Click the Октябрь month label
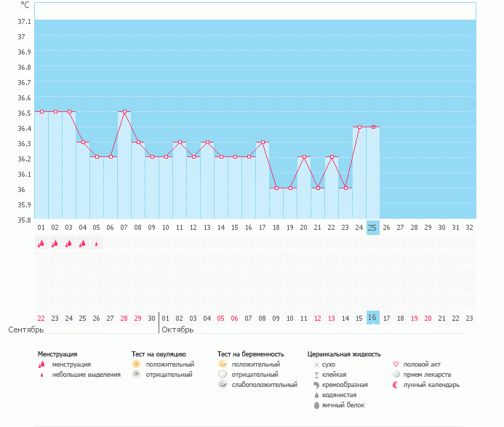Image resolution: width=504 pixels, height=427 pixels. pyautogui.click(x=177, y=330)
